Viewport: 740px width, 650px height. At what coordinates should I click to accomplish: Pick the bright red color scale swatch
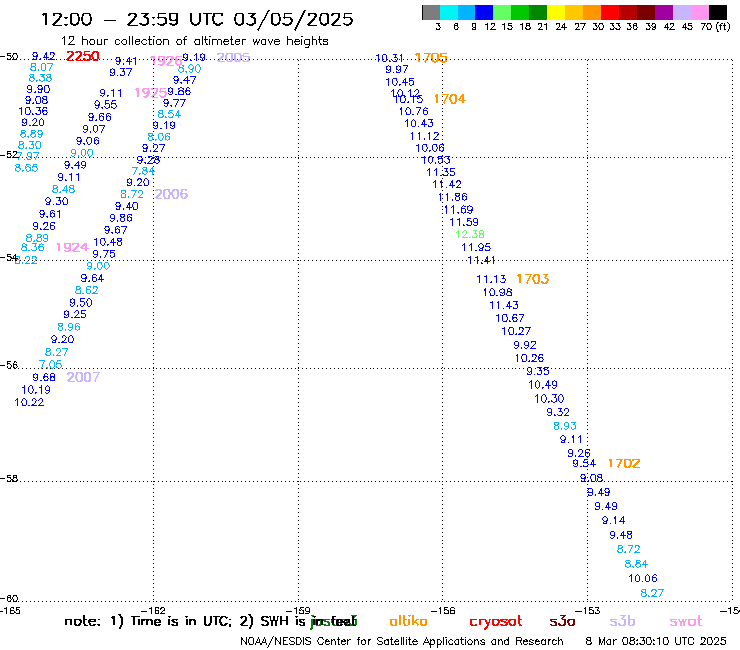[610, 12]
